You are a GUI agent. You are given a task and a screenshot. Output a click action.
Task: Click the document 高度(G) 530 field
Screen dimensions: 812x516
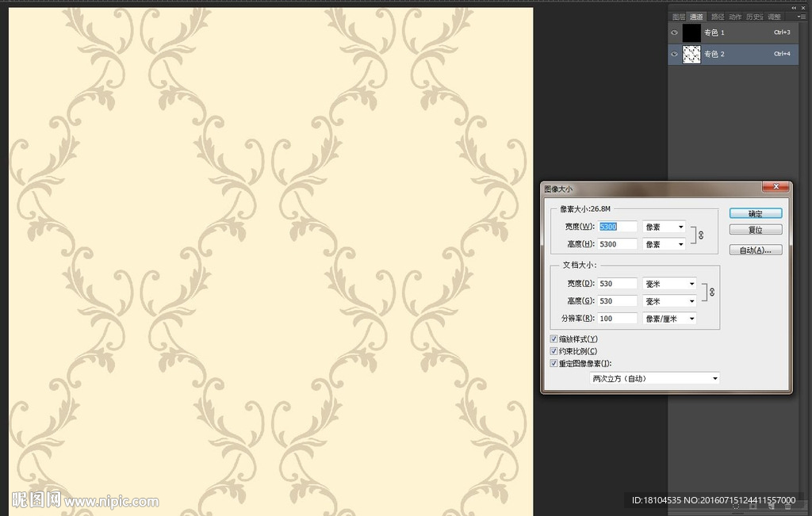tap(617, 300)
